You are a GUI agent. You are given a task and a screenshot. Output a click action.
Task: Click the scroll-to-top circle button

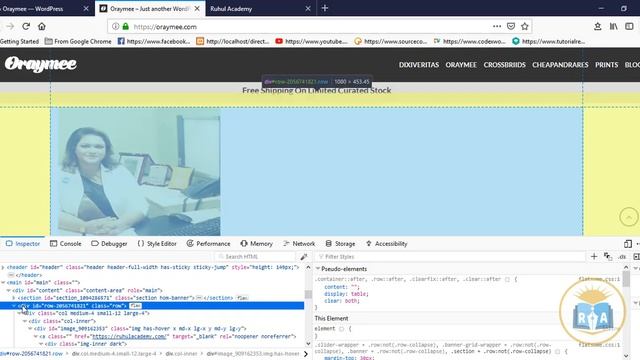629,217
